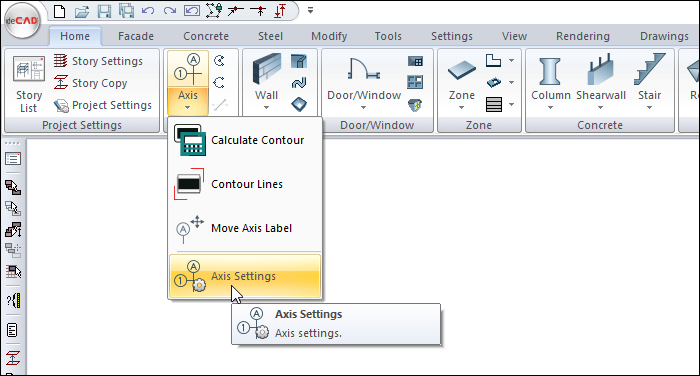This screenshot has width=700, height=376.
Task: Collapse the Axis dropdown arrow
Action: point(188,107)
